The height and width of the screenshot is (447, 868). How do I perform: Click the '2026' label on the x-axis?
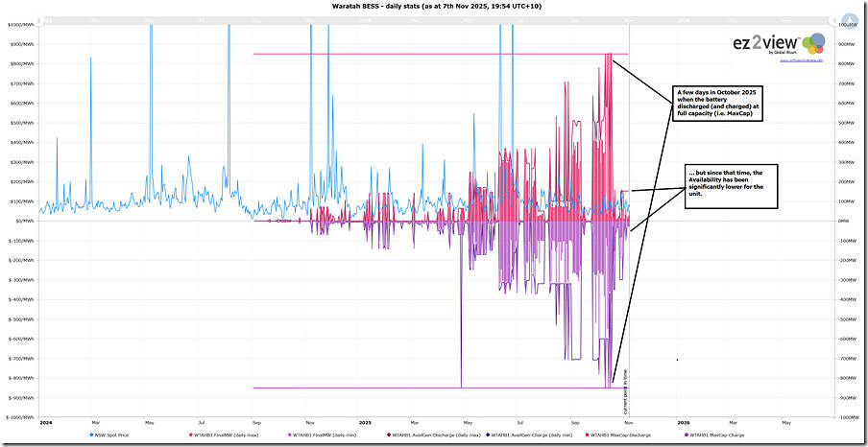pos(683,423)
